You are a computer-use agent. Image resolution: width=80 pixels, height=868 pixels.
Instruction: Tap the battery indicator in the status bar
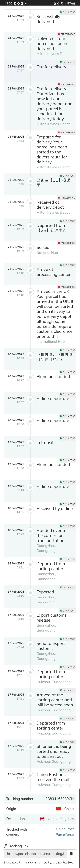pos(74,3)
